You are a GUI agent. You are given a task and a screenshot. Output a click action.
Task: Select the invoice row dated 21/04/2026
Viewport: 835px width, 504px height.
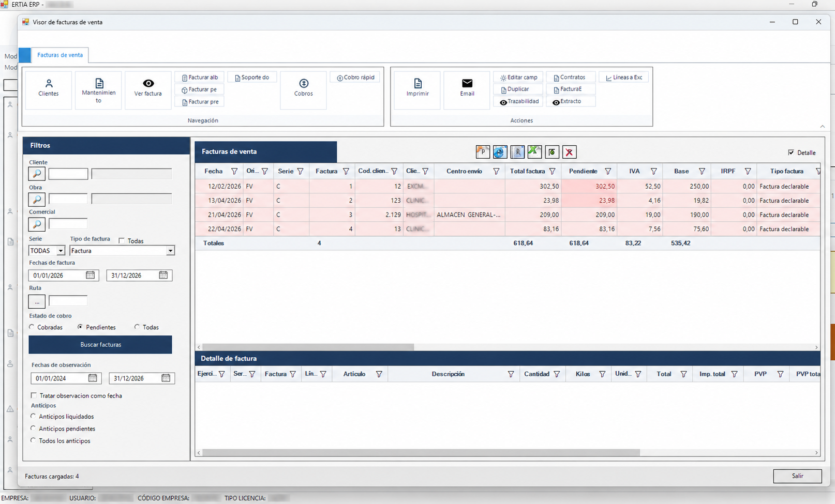(x=508, y=215)
